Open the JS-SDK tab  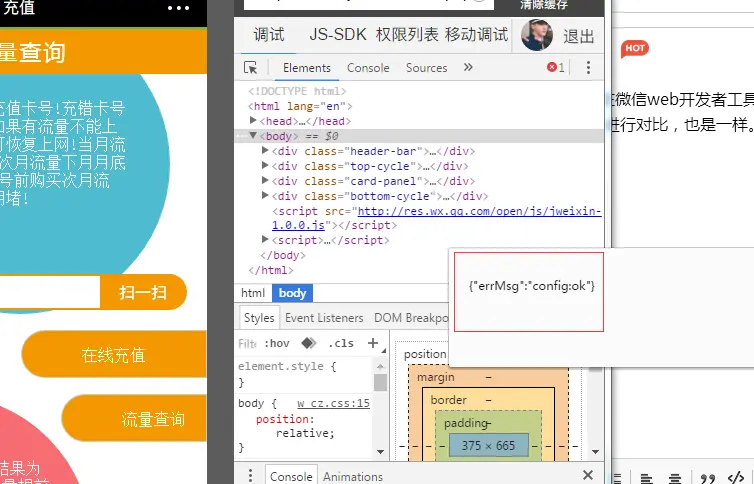tap(338, 35)
